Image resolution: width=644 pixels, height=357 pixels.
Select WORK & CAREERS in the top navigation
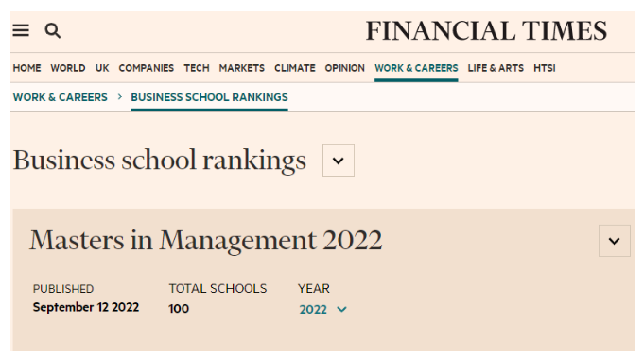pyautogui.click(x=416, y=68)
